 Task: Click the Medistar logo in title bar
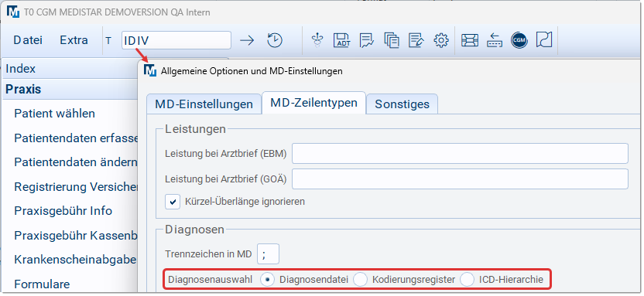pos(13,12)
